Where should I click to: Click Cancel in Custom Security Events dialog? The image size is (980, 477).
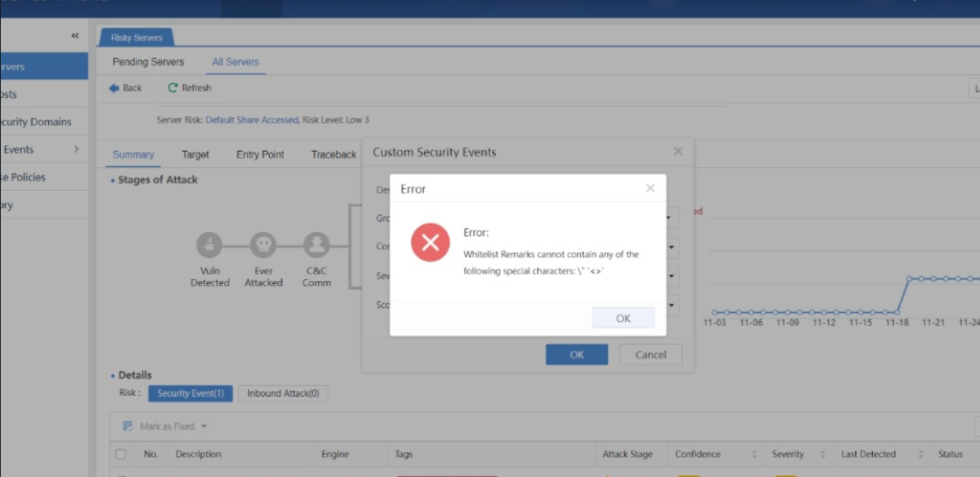point(650,355)
